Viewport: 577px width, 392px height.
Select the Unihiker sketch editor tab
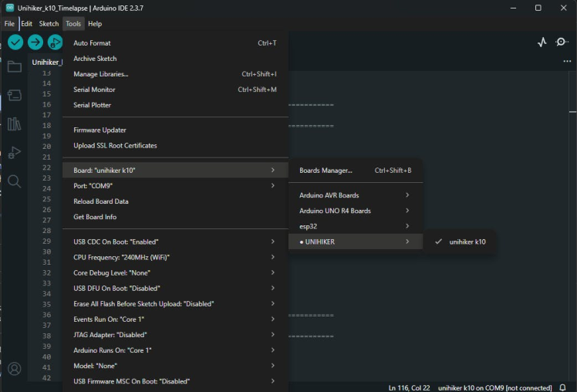(x=46, y=63)
